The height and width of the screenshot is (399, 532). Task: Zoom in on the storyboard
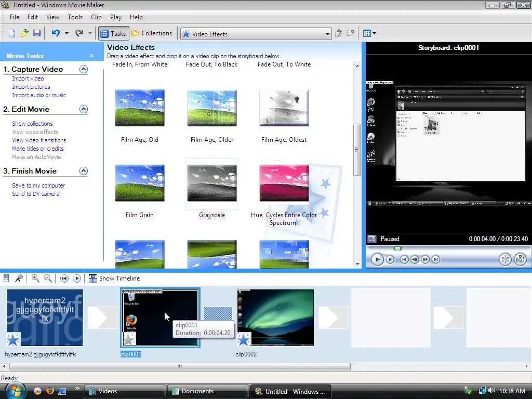35,278
